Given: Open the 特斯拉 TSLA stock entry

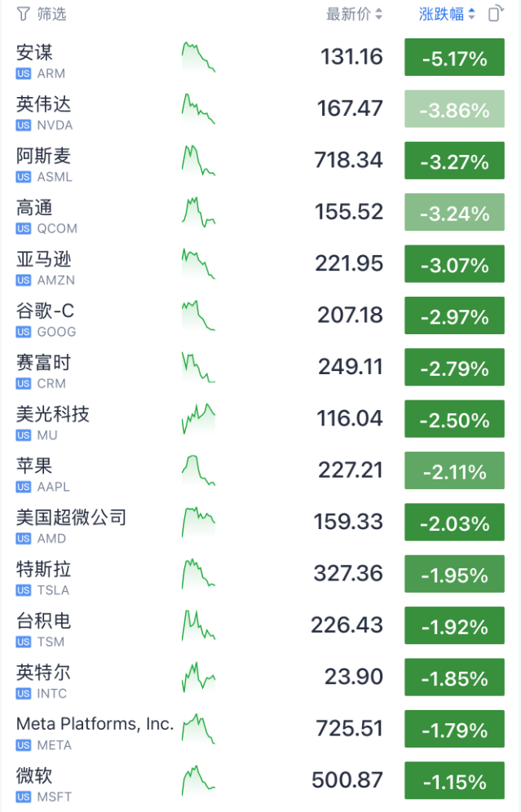Looking at the screenshot, I should tap(261, 574).
